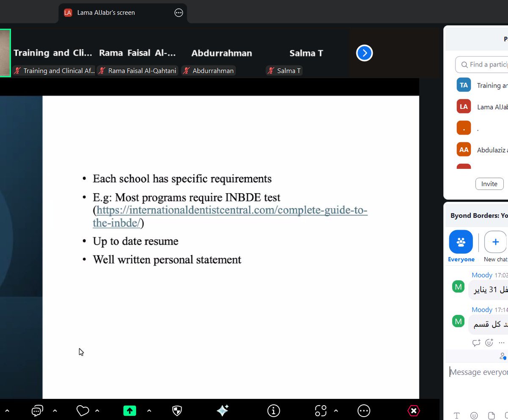Screen dimensions: 508x420
Task: Click reply-in-thread icon under Moody's message
Action: pyautogui.click(x=476, y=343)
